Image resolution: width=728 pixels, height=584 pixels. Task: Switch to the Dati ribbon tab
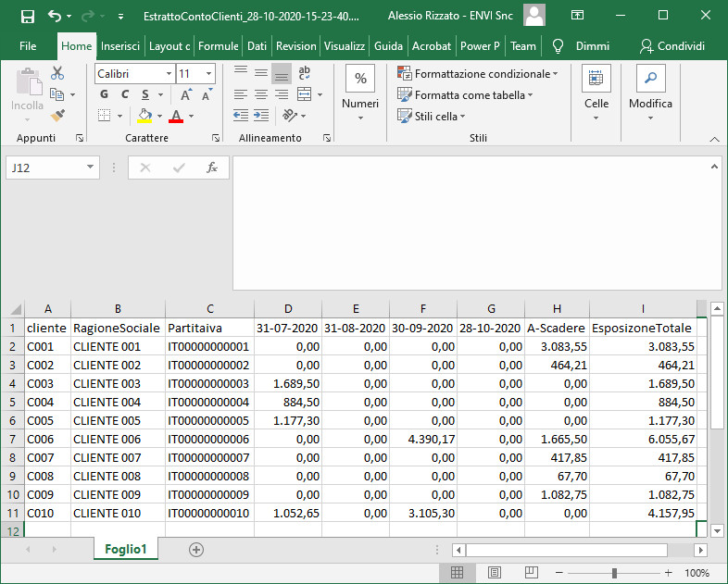257,46
